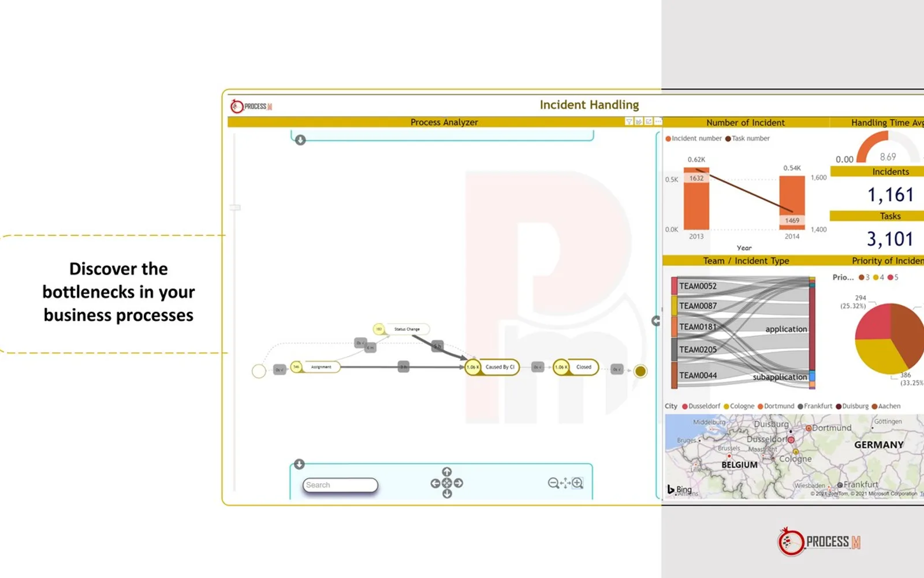Select the 2013 bar in incident chart

click(x=696, y=199)
